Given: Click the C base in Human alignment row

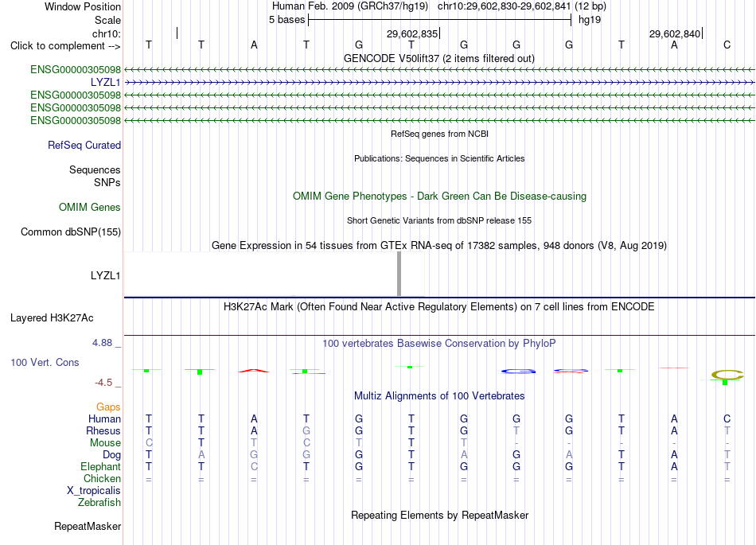Looking at the screenshot, I should tap(727, 418).
